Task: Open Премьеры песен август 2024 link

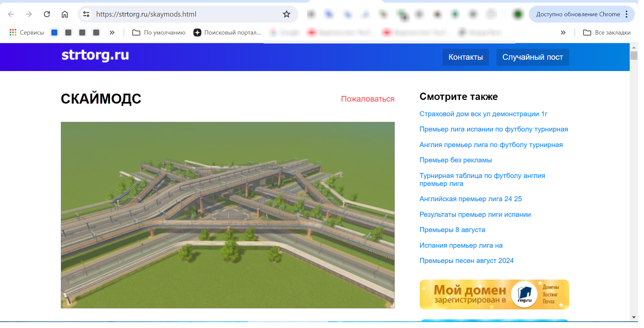Action: (467, 261)
